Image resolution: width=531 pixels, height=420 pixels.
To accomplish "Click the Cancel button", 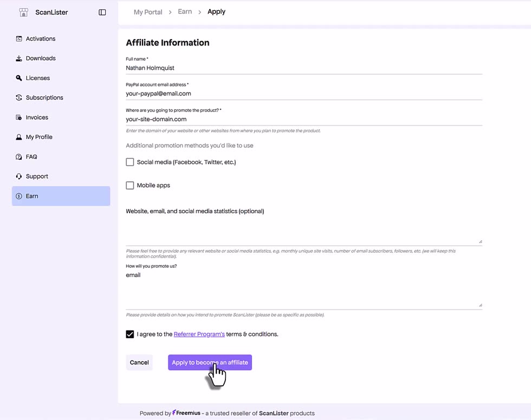I will click(x=139, y=363).
